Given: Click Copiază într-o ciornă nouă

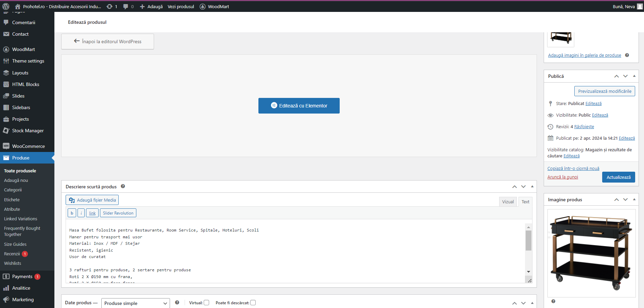Looking at the screenshot, I should tap(573, 168).
